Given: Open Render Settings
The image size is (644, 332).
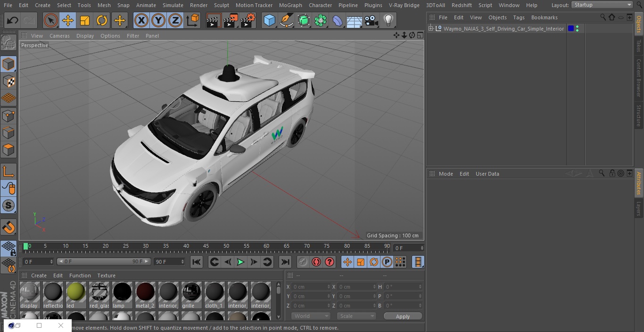Looking at the screenshot, I should (248, 20).
